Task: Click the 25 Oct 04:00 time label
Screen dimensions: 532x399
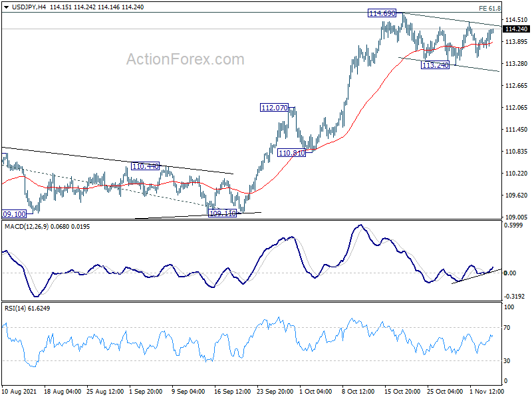Action: pos(445,391)
